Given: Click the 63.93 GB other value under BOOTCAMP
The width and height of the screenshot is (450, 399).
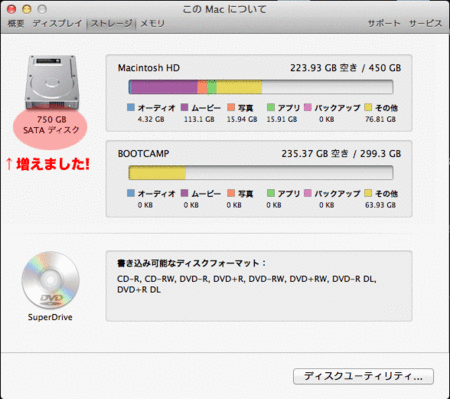Looking at the screenshot, I should tap(380, 205).
